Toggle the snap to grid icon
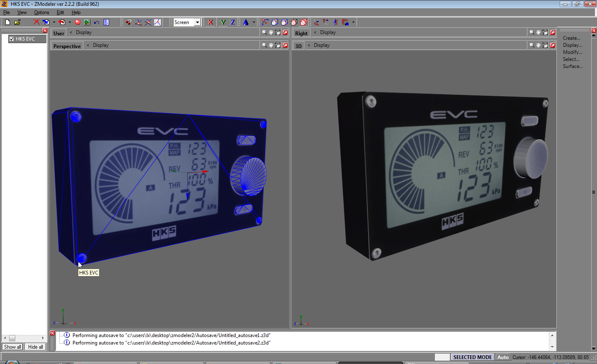597x364 pixels. point(158,22)
